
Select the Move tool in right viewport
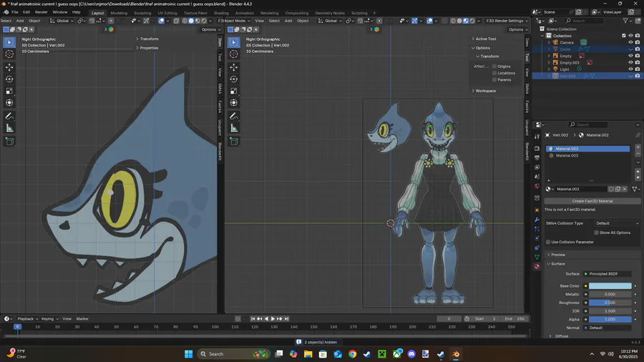pos(234,67)
